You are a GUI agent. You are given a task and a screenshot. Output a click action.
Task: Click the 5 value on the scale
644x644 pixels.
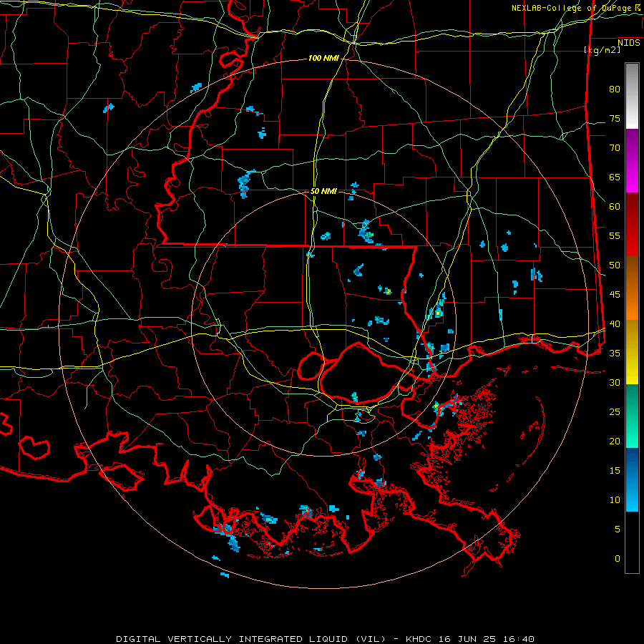618,530
